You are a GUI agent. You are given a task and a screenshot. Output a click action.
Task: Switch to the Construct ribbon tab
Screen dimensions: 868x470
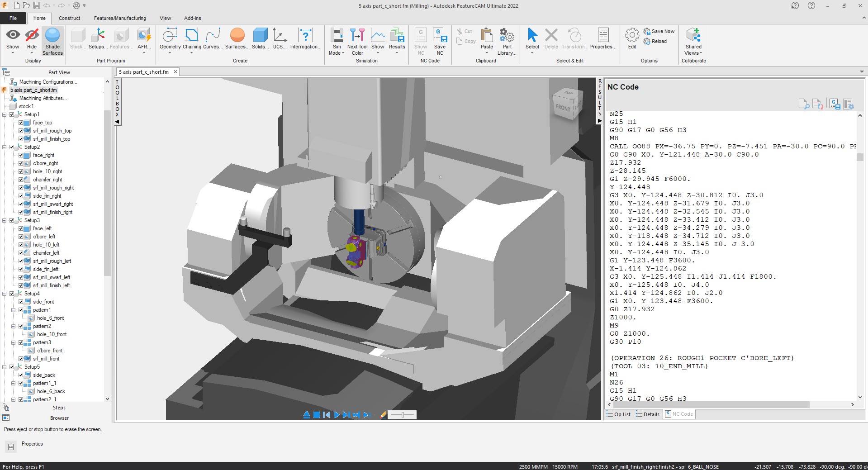pyautogui.click(x=69, y=18)
